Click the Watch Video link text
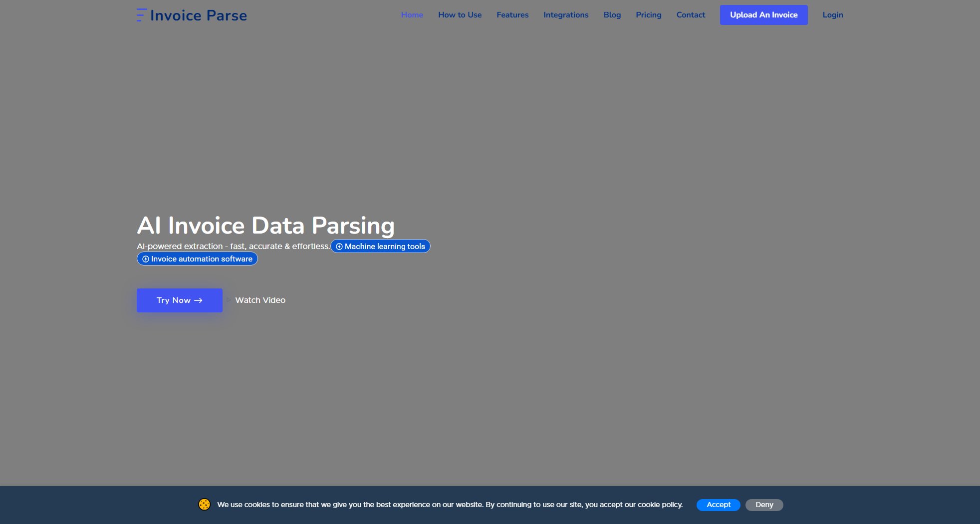This screenshot has height=524, width=980. coord(260,300)
